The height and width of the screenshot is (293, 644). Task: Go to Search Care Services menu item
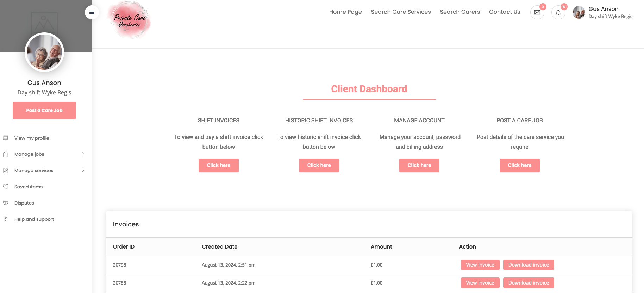click(401, 12)
